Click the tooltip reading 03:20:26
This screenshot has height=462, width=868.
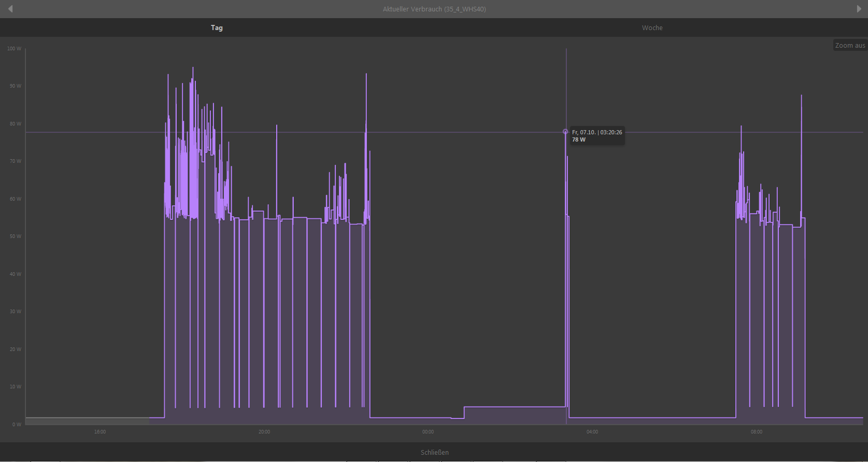(x=597, y=136)
